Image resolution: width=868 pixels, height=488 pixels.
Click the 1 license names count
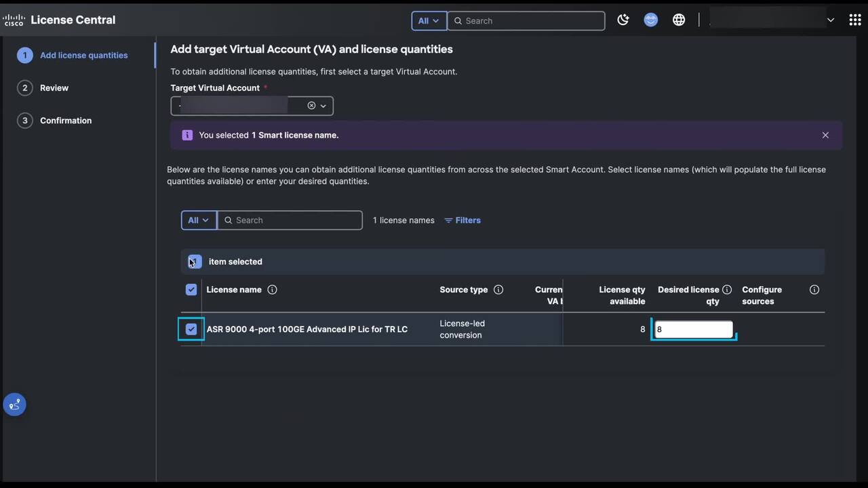(x=403, y=220)
